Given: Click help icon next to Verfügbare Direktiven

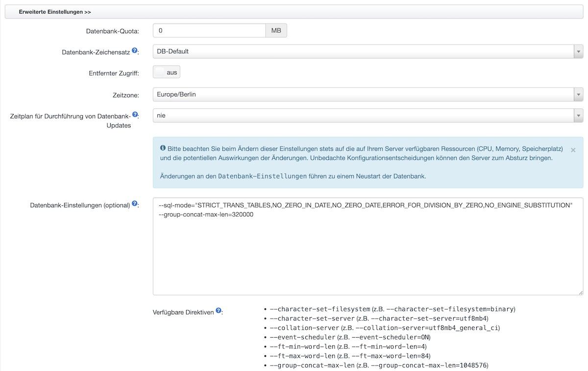Looking at the screenshot, I should [219, 311].
